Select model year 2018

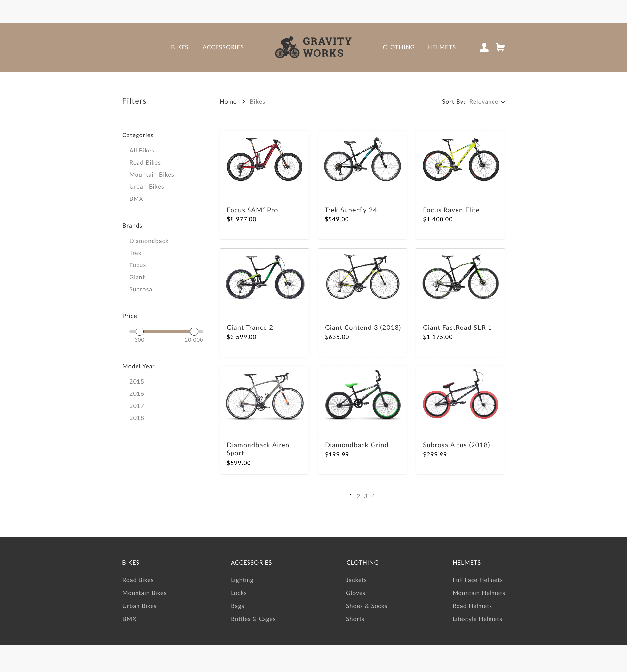(137, 418)
